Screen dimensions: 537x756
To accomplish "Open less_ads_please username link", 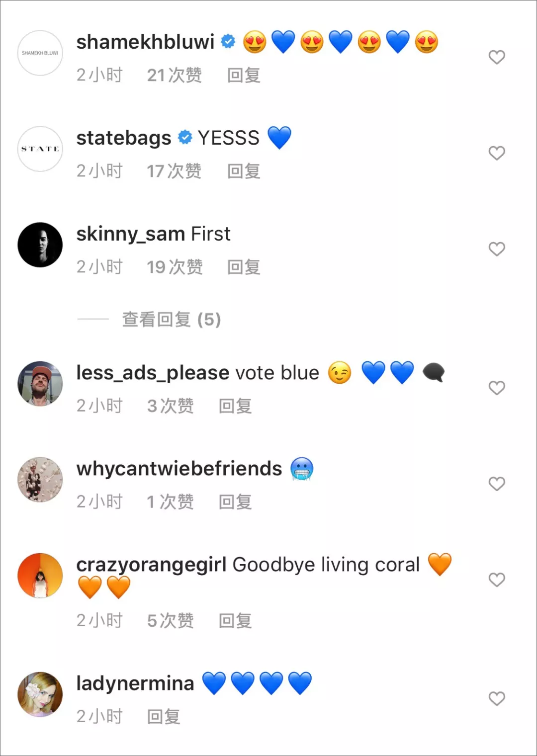I will point(153,373).
